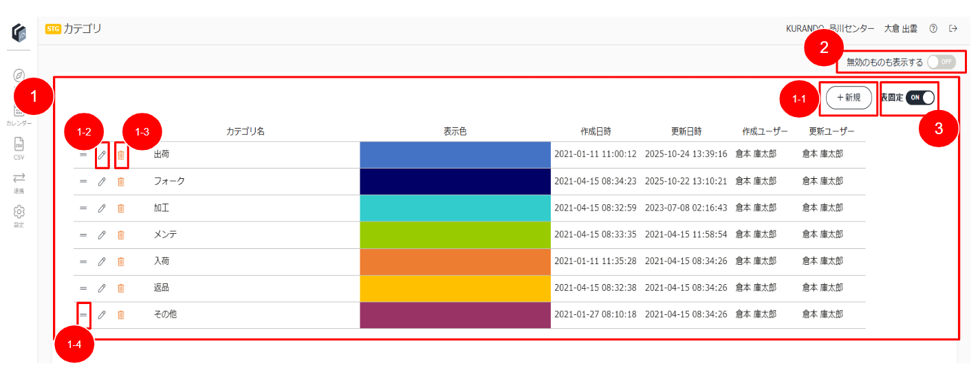Image resolution: width=980 pixels, height=368 pixels.
Task: Open the help question mark icon
Action: coord(933,29)
